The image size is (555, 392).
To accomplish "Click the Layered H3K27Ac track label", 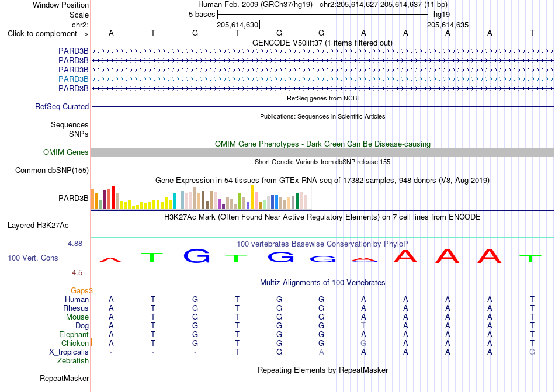I will coord(38,226).
